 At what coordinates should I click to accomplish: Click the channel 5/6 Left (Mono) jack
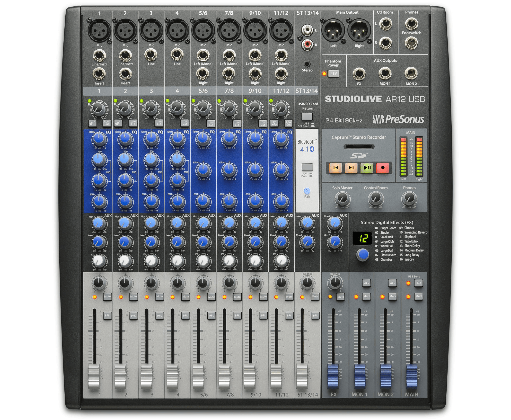pyautogui.click(x=203, y=55)
